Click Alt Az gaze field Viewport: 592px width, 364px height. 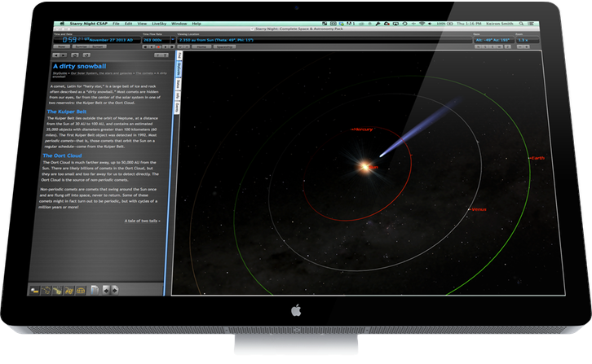(x=493, y=40)
